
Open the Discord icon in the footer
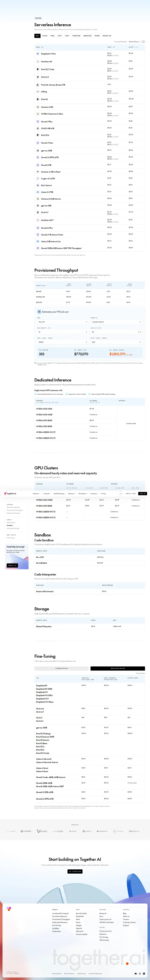[x=135, y=974]
